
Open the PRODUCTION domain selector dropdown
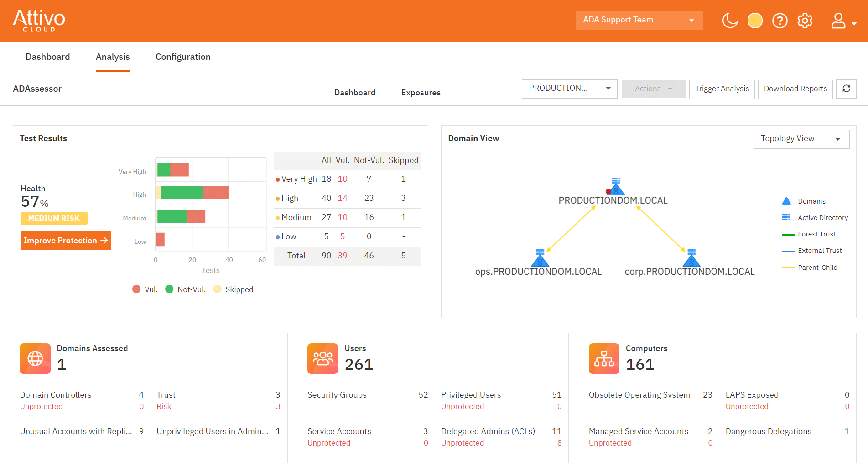569,89
